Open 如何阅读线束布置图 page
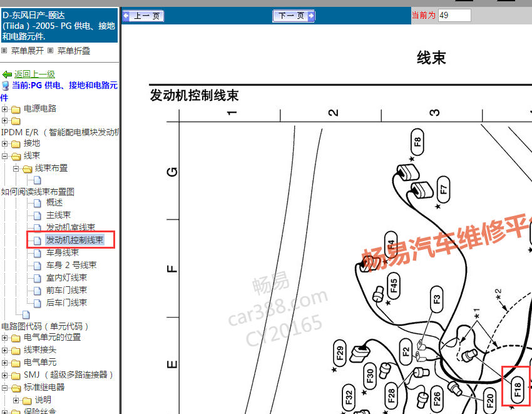This screenshot has height=414, width=532. (38, 192)
